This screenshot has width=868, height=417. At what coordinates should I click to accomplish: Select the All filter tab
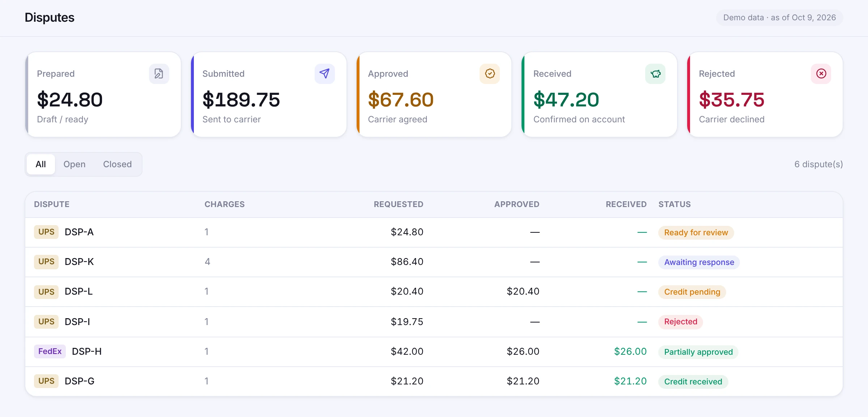point(41,164)
